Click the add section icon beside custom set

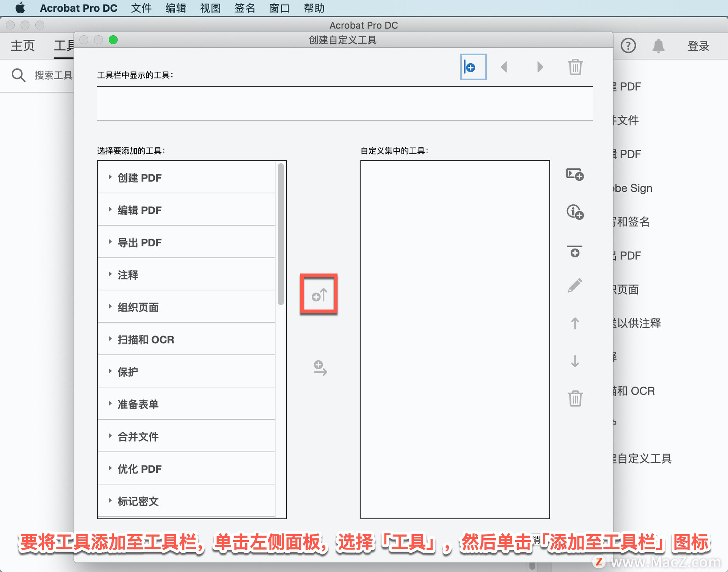pyautogui.click(x=575, y=174)
